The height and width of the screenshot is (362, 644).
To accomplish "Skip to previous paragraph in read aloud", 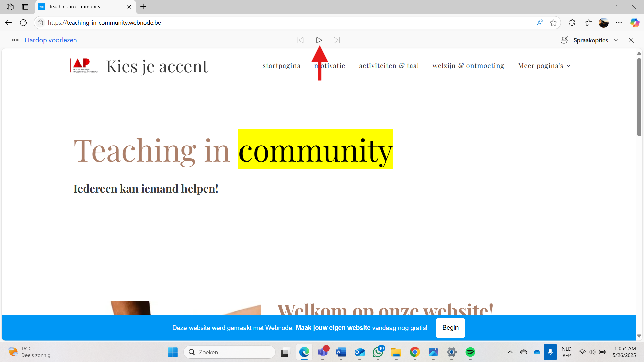I will (x=301, y=40).
